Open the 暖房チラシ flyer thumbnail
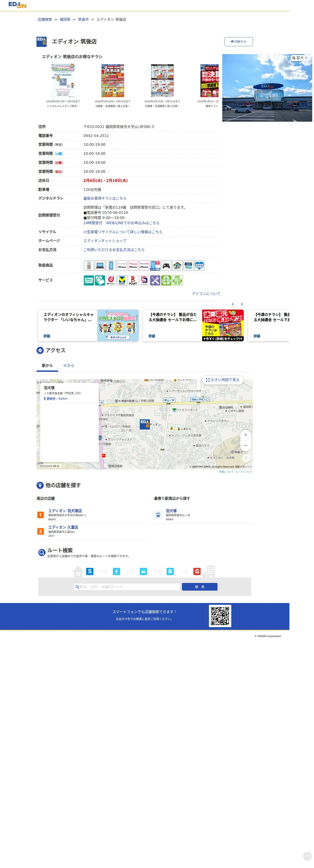This screenshot has height=868, width=314. [x=209, y=80]
